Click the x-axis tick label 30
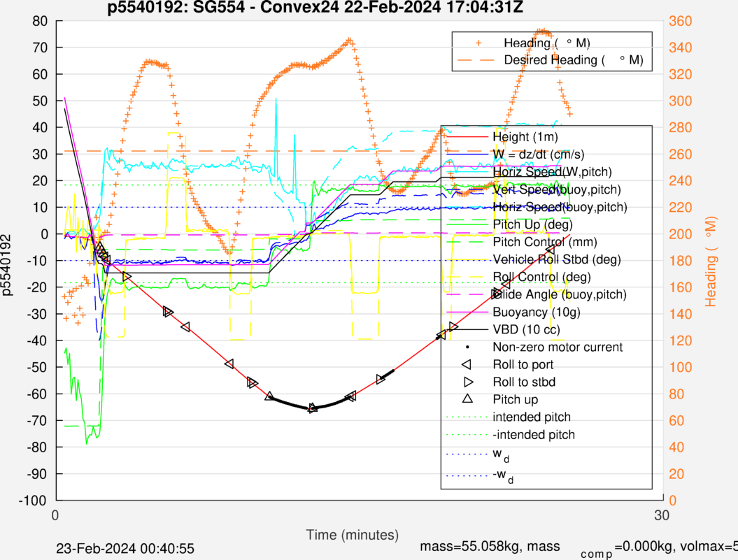738x560 pixels. pos(661,515)
